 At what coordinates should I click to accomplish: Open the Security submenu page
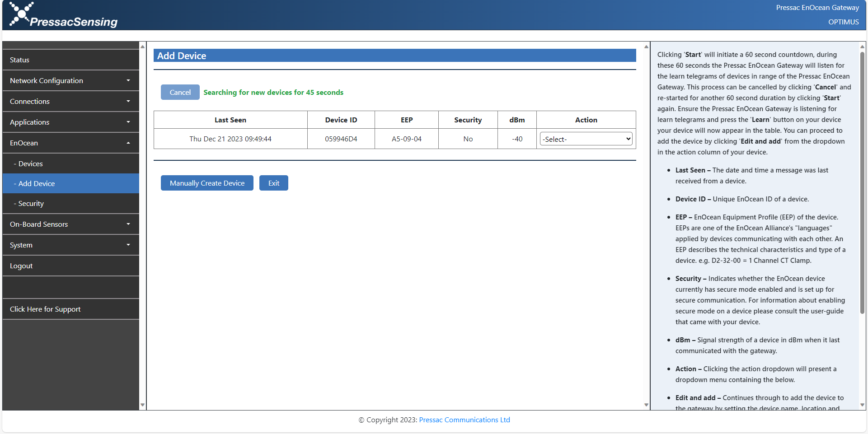pos(70,203)
